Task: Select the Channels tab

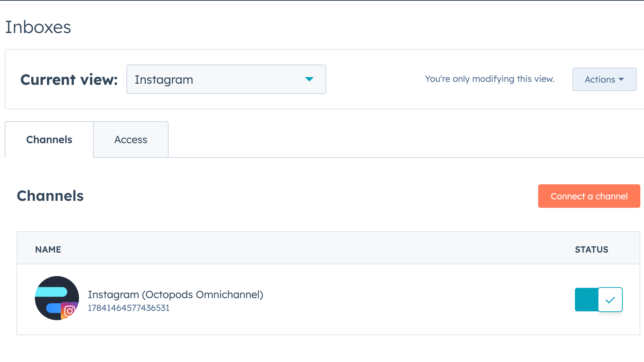Action: pyautogui.click(x=49, y=140)
